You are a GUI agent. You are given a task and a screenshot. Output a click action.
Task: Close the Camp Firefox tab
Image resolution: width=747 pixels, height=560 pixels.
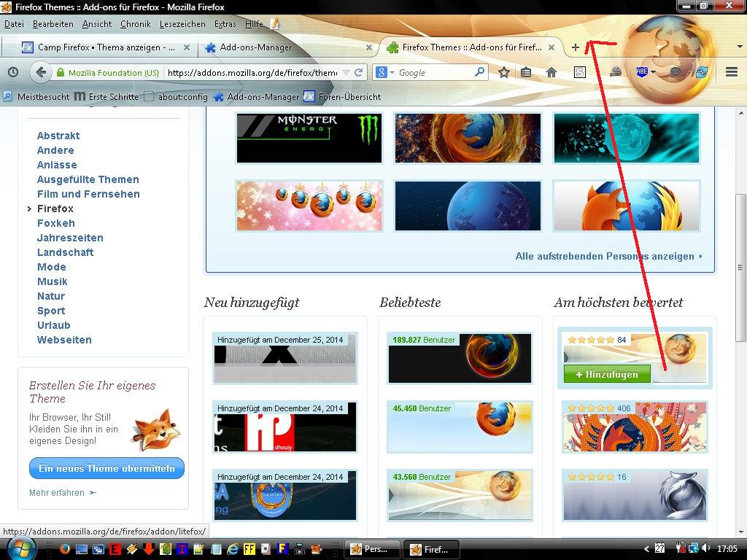[x=187, y=47]
